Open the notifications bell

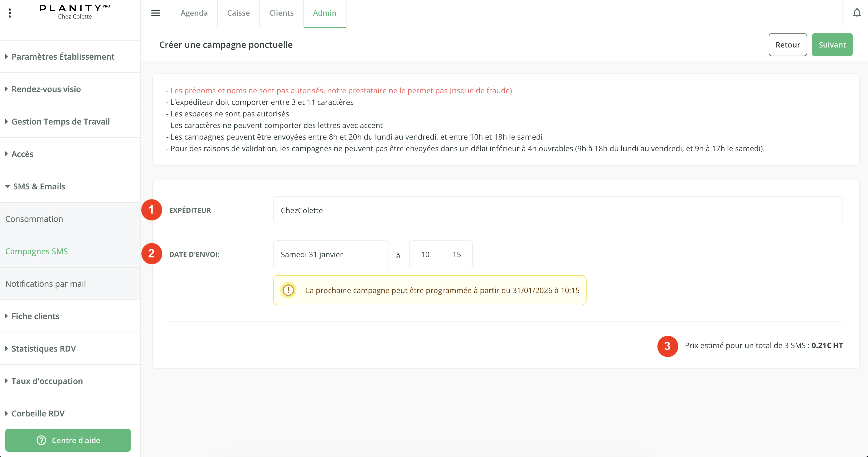coord(856,13)
